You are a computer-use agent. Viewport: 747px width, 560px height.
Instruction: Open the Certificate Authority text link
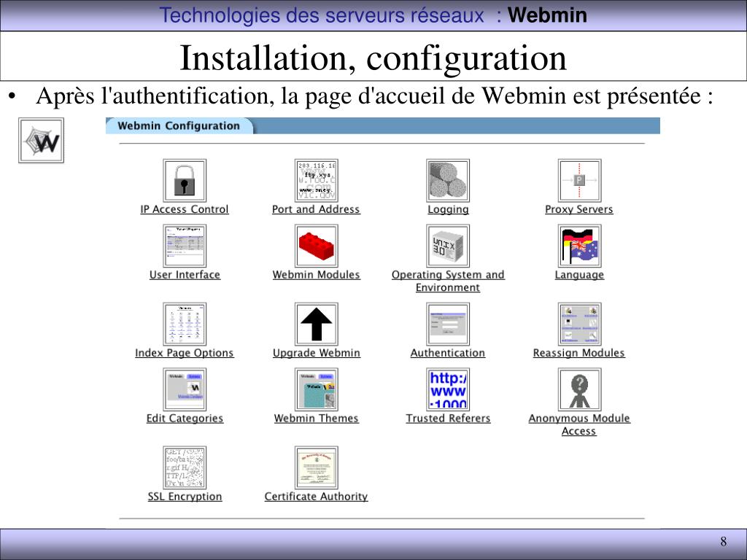pyautogui.click(x=317, y=496)
